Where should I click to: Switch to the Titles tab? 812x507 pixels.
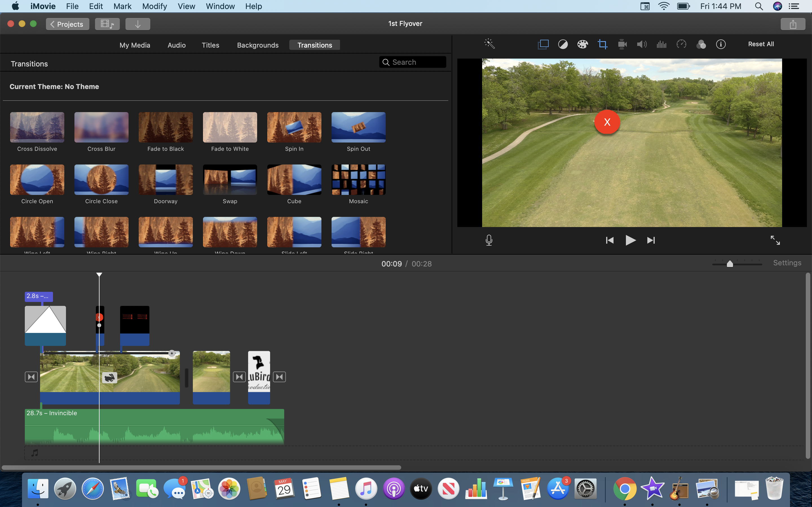[210, 45]
